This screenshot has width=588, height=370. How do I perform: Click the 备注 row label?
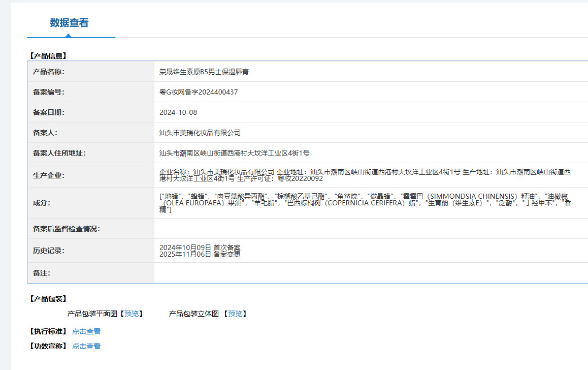42,273
